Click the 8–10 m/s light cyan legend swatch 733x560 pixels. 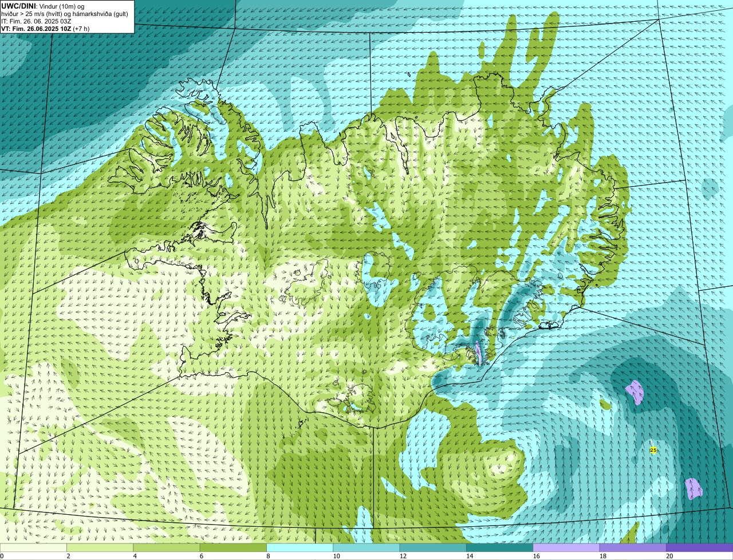point(300,547)
